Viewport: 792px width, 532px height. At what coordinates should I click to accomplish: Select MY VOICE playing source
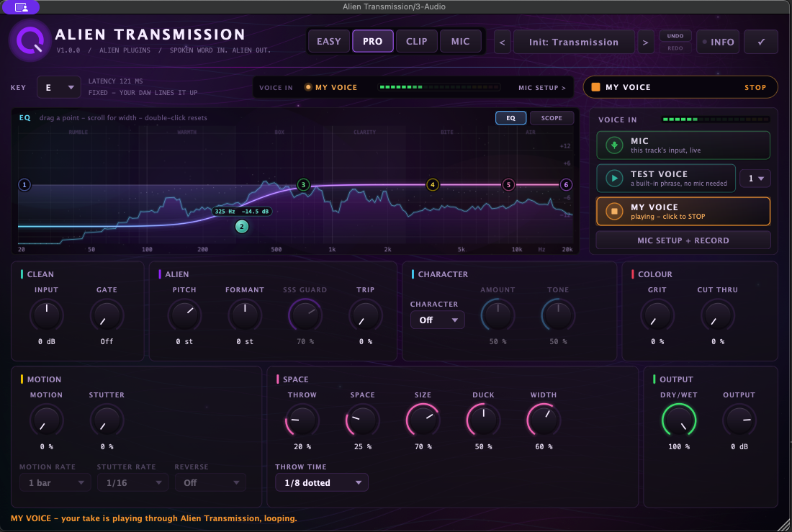click(683, 211)
